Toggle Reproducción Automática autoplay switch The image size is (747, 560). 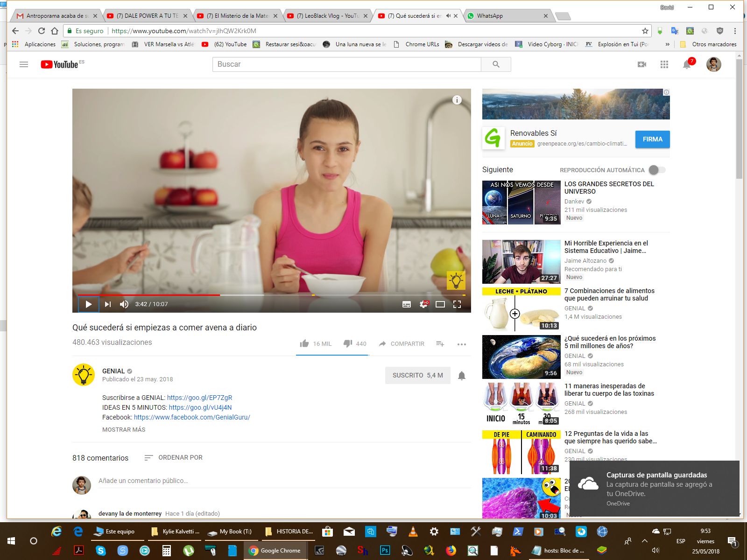(x=657, y=170)
